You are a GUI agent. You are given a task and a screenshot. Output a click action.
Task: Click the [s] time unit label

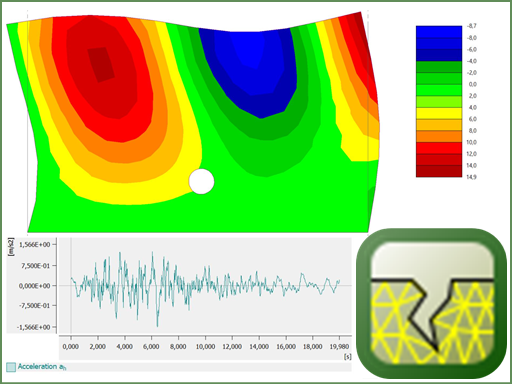point(347,357)
